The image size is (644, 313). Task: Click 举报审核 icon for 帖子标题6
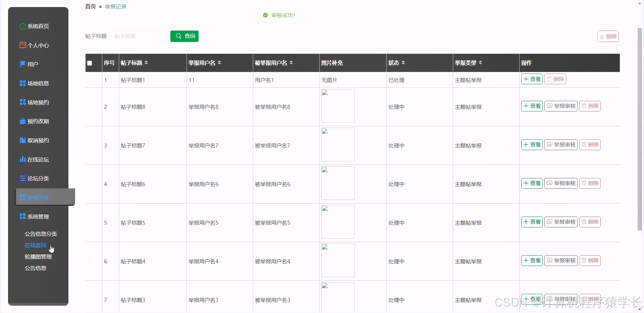tap(549, 183)
